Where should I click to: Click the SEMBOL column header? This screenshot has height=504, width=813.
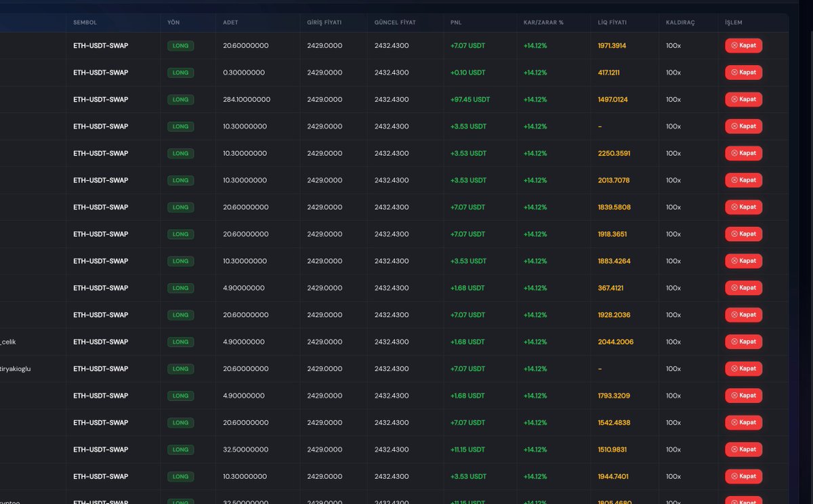click(x=85, y=22)
